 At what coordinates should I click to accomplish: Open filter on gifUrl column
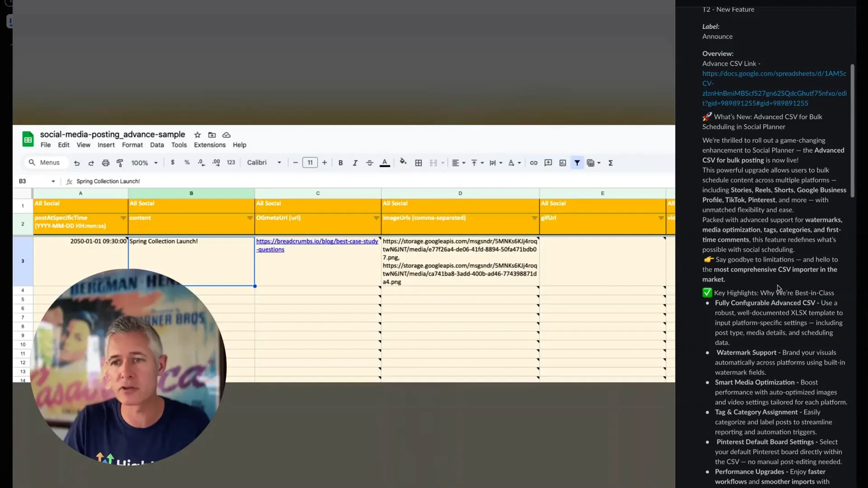pos(661,218)
